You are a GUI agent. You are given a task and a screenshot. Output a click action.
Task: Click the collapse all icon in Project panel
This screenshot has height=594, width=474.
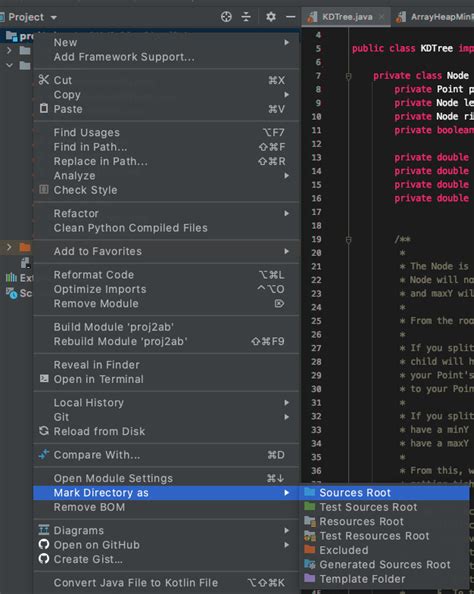coord(246,17)
